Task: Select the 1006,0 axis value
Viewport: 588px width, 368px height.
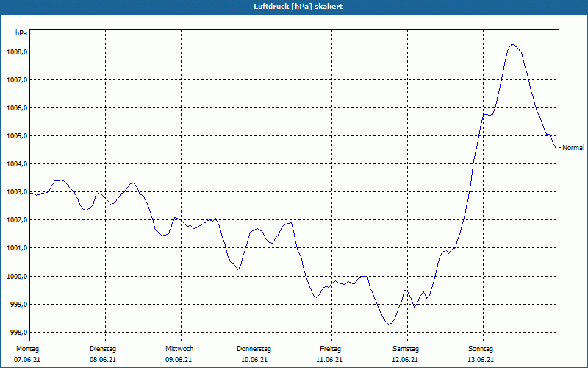Action: click(x=17, y=108)
